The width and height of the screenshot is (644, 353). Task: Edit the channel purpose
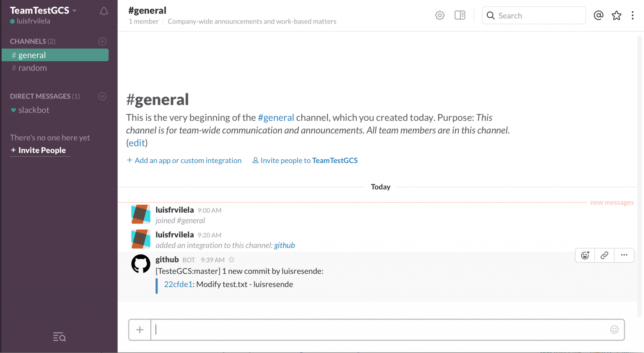tap(137, 143)
